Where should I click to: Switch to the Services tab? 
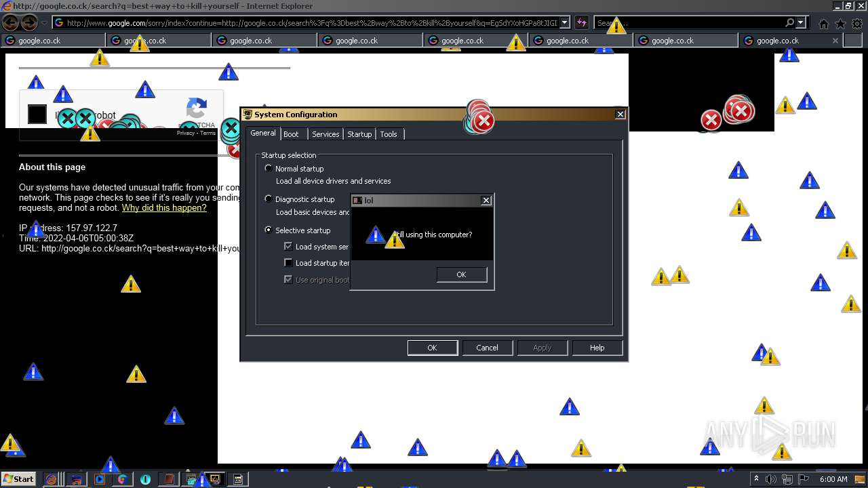[x=325, y=134]
